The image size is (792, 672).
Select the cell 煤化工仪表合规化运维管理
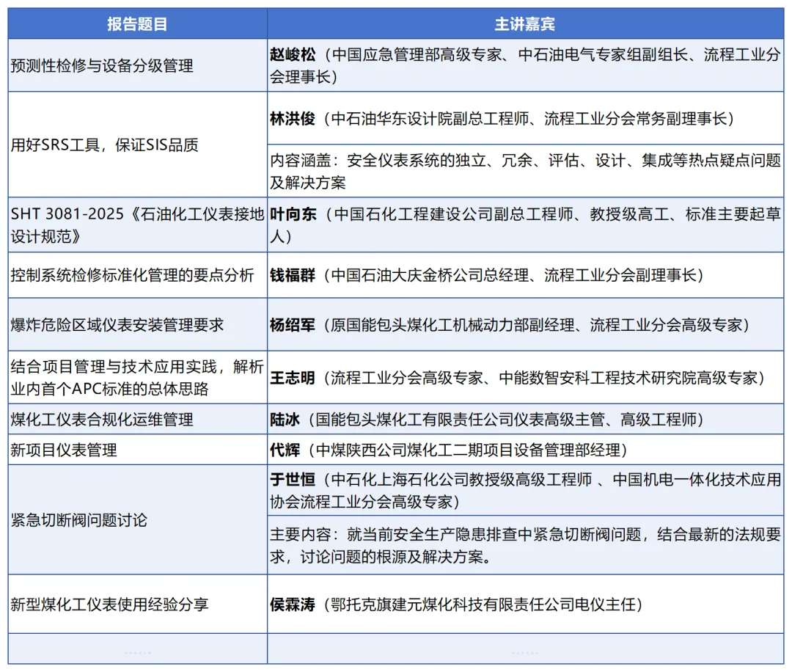point(137,420)
